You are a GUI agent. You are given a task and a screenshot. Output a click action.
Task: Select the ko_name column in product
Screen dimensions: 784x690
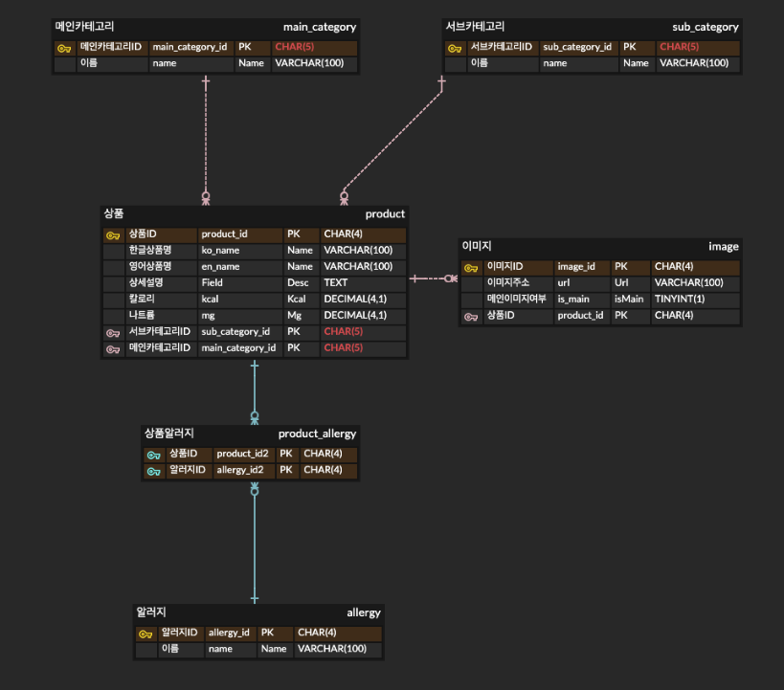pos(240,251)
